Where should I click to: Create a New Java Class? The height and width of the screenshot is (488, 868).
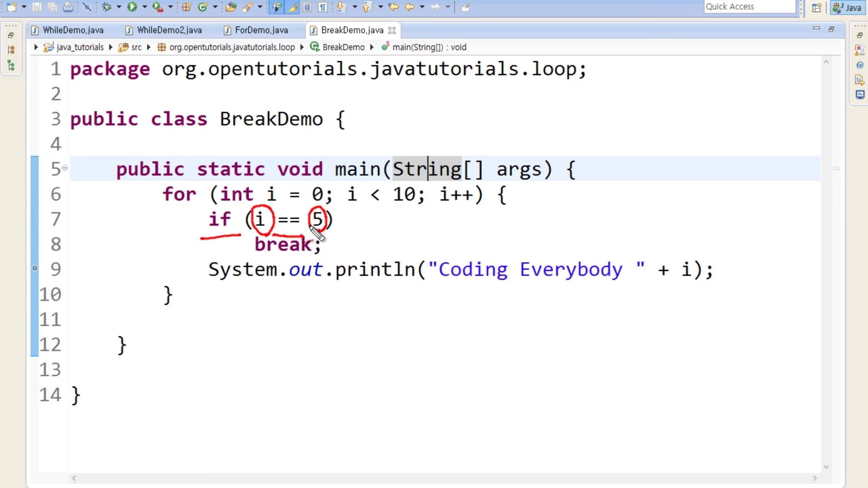[x=203, y=7]
